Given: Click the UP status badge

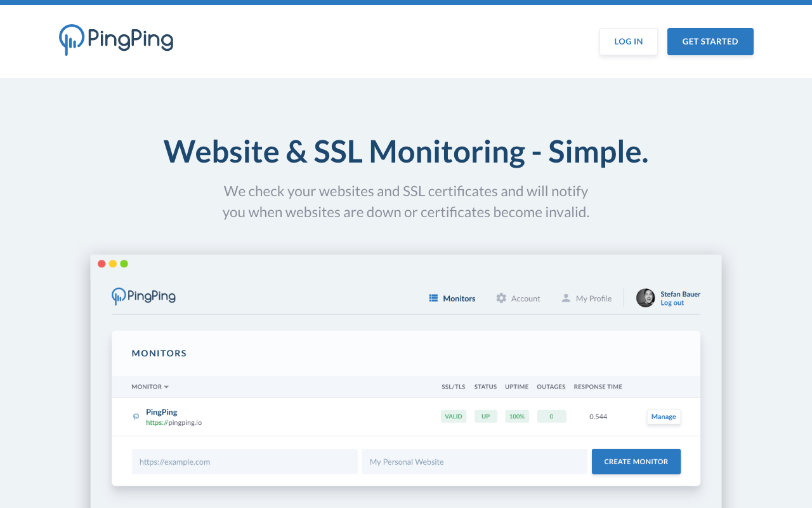Looking at the screenshot, I should coord(486,417).
